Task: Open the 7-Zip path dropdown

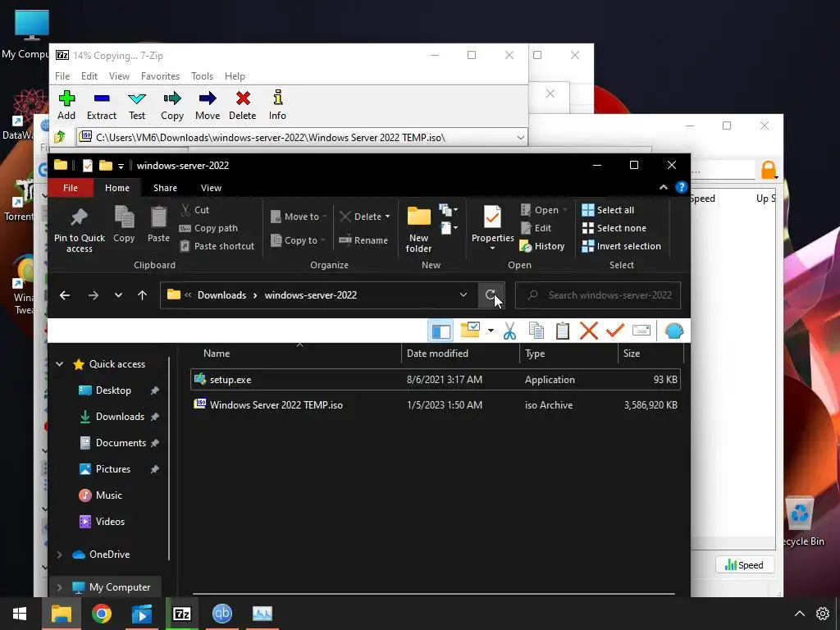Action: [520, 138]
